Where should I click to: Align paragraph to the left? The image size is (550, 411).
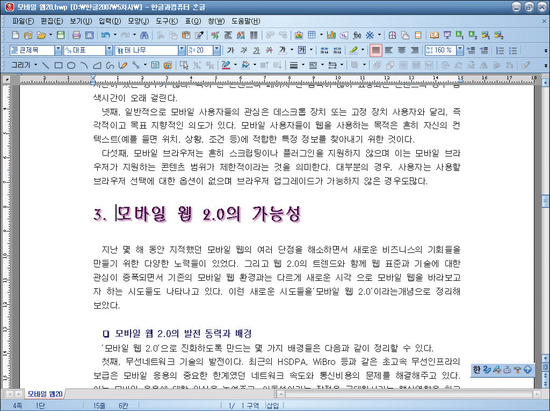pos(389,50)
